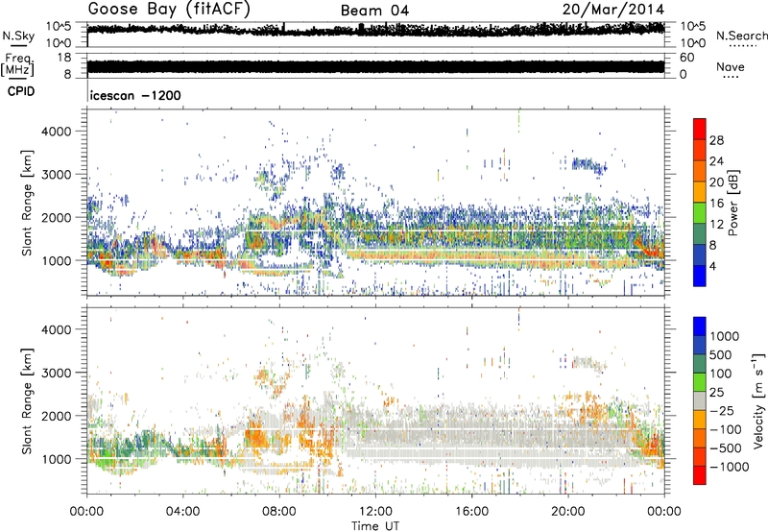Click the "12:00" time axis tick
Image resolution: width=768 pixels, height=532 pixels.
click(x=375, y=512)
